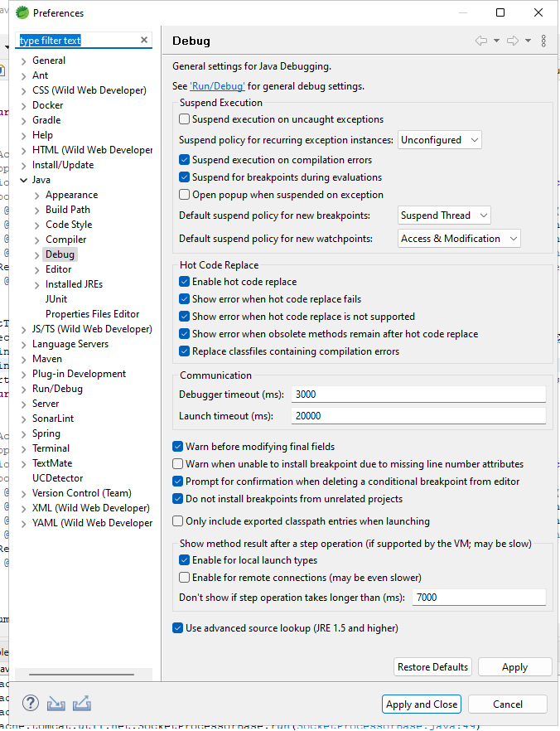
Task: Select the JUnit preference page
Action: click(x=56, y=299)
